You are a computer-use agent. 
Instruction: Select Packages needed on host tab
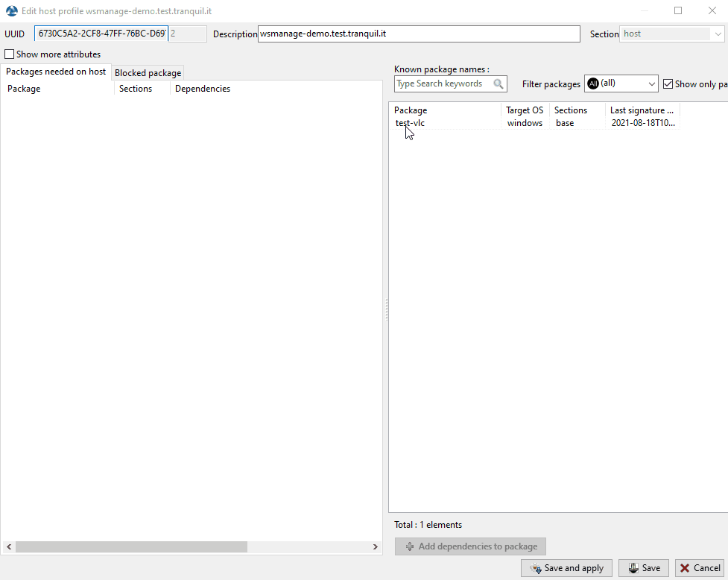(56, 72)
